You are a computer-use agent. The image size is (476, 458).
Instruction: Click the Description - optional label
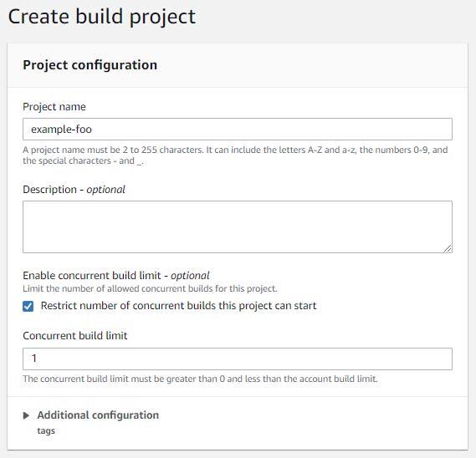coord(74,190)
